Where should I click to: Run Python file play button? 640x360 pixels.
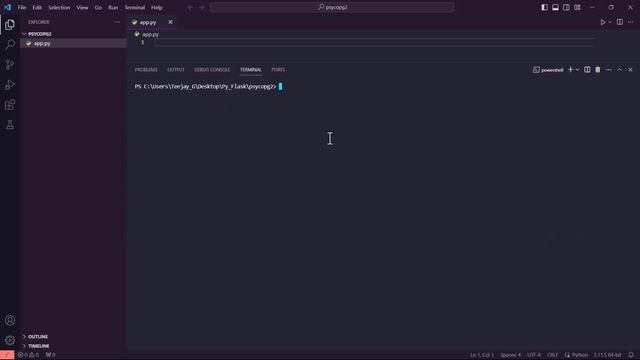[x=602, y=22]
